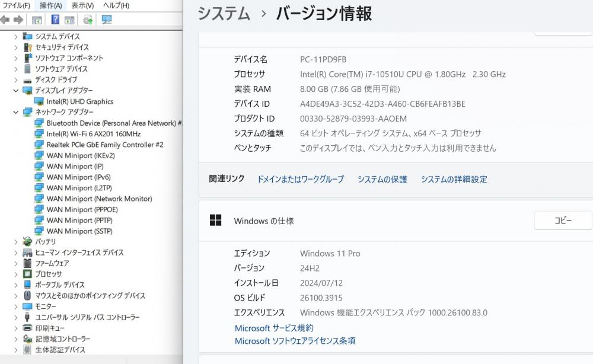Open the システムの保護 link

click(x=382, y=179)
